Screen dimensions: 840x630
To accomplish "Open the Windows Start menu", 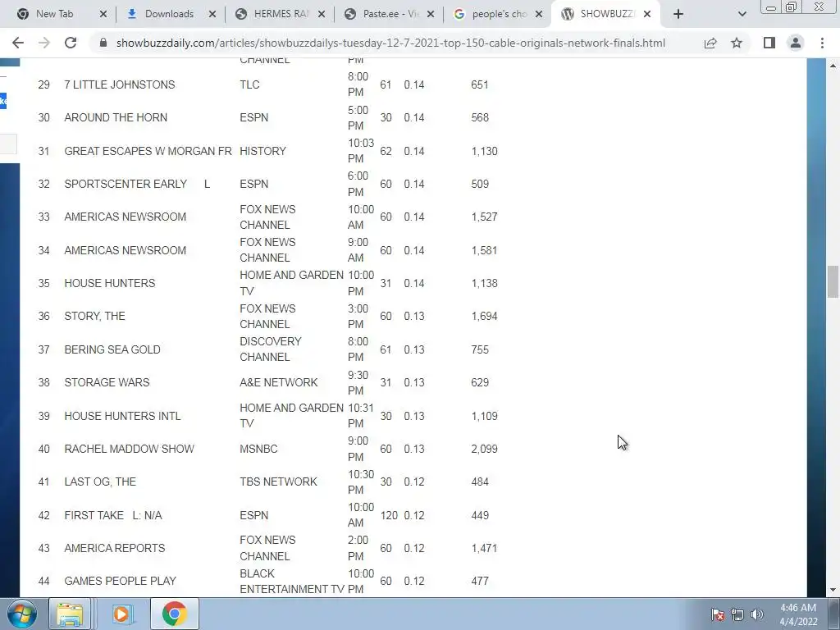I will point(22,614).
